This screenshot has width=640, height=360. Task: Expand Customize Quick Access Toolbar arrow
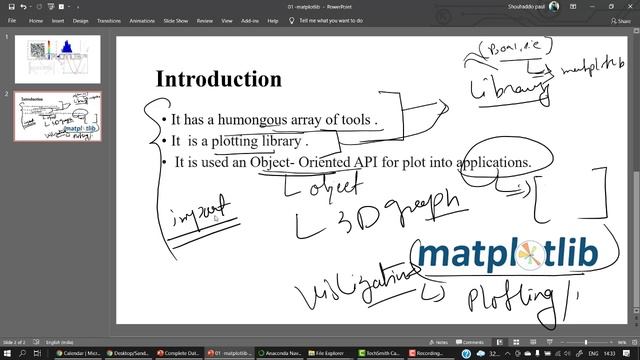78,7
